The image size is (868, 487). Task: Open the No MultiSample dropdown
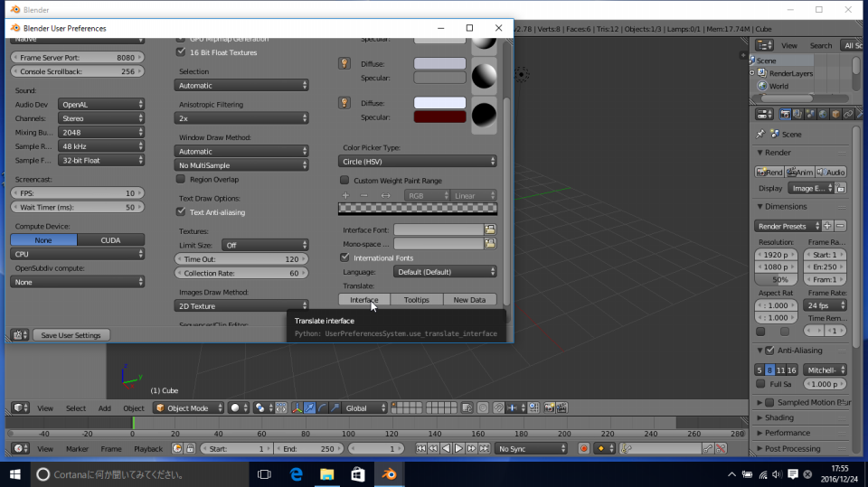coord(241,165)
